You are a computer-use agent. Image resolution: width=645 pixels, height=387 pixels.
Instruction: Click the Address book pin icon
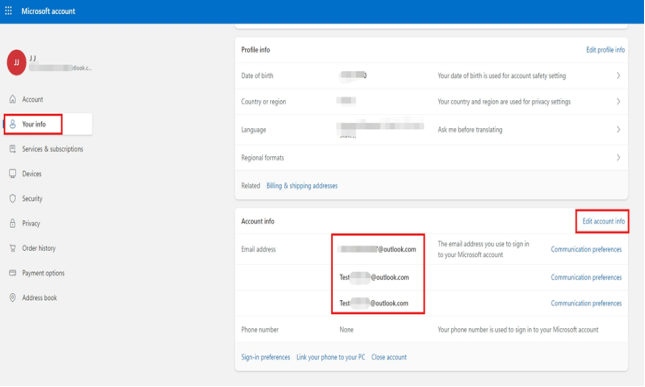13,297
